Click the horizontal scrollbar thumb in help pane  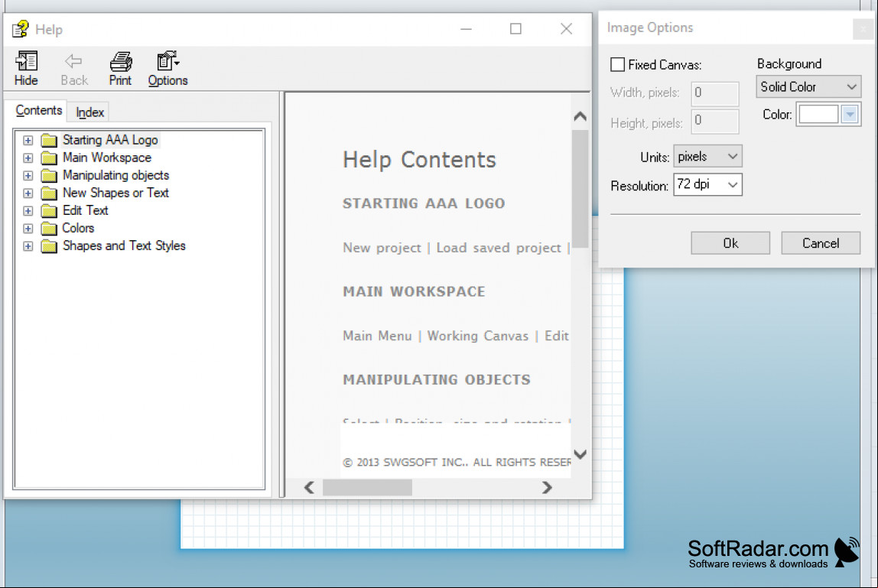point(367,488)
